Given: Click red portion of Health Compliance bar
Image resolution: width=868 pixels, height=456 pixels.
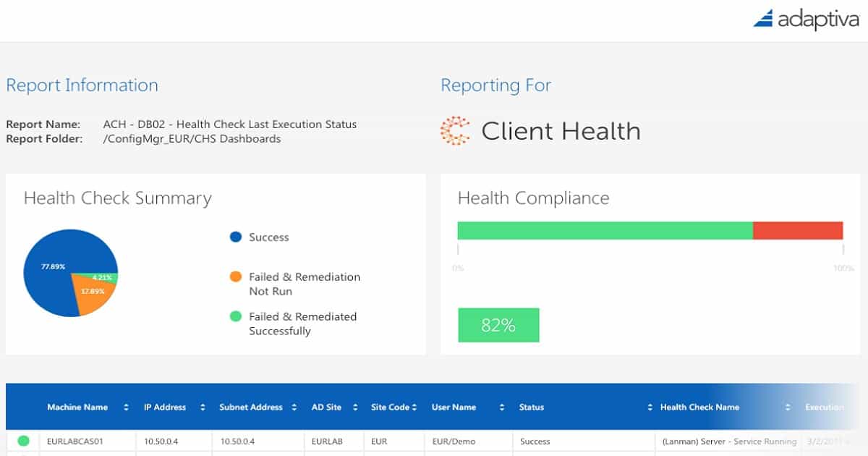Looking at the screenshot, I should [798, 230].
